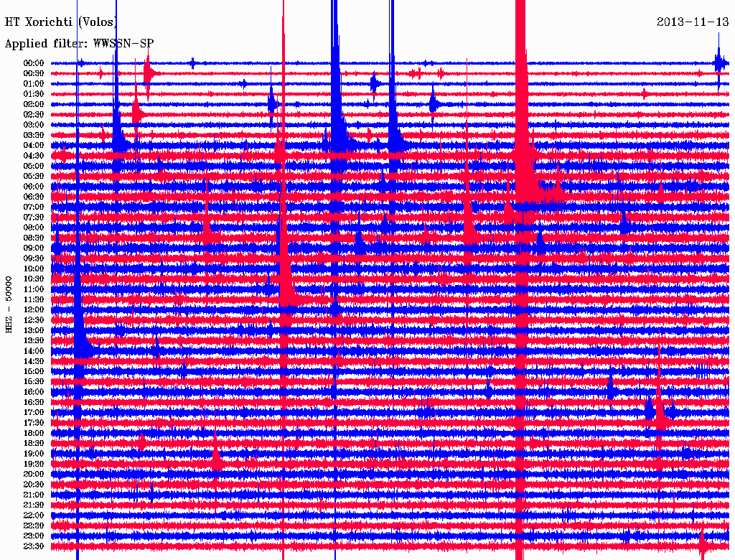
Task: Select the '04:30' time label
Action: 34,156
